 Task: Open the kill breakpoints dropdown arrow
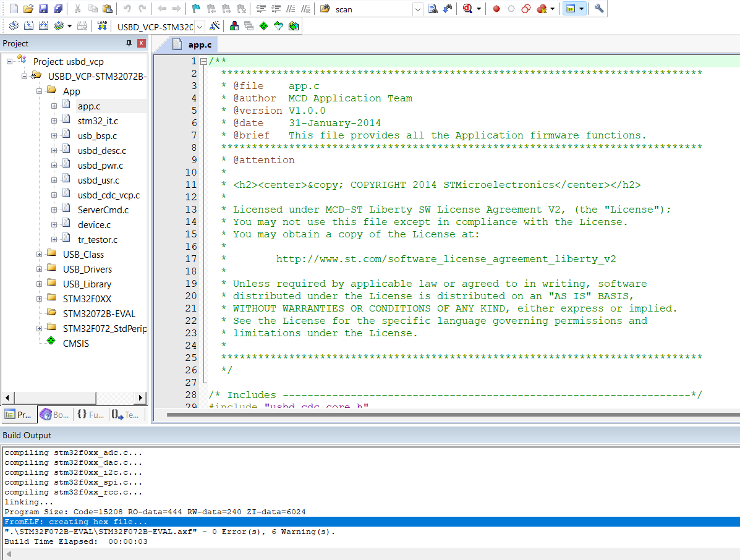coord(553,9)
